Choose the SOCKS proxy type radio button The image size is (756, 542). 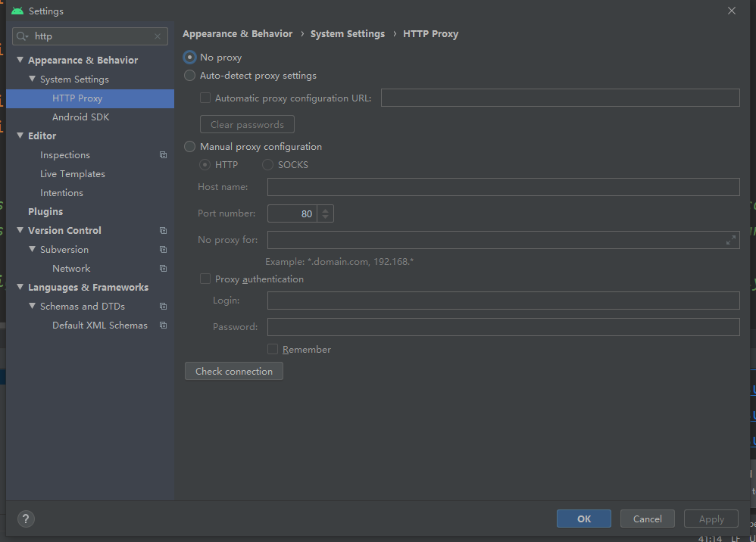267,165
